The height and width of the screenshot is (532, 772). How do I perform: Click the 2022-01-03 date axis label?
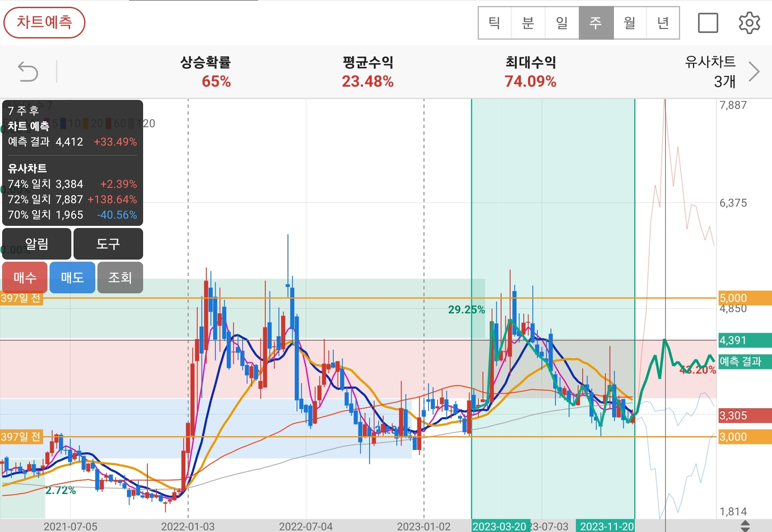pos(188,526)
